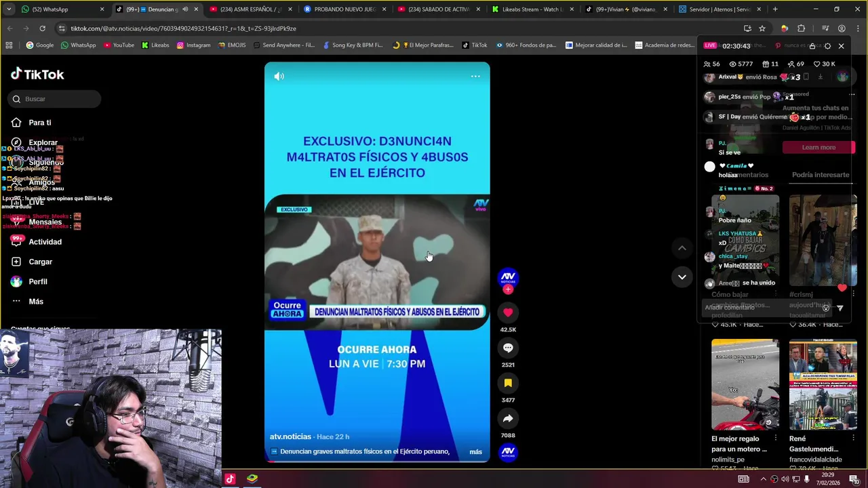Follow atv.noticias with the red plus badge
Screen dimensions: 868x488
[508, 289]
